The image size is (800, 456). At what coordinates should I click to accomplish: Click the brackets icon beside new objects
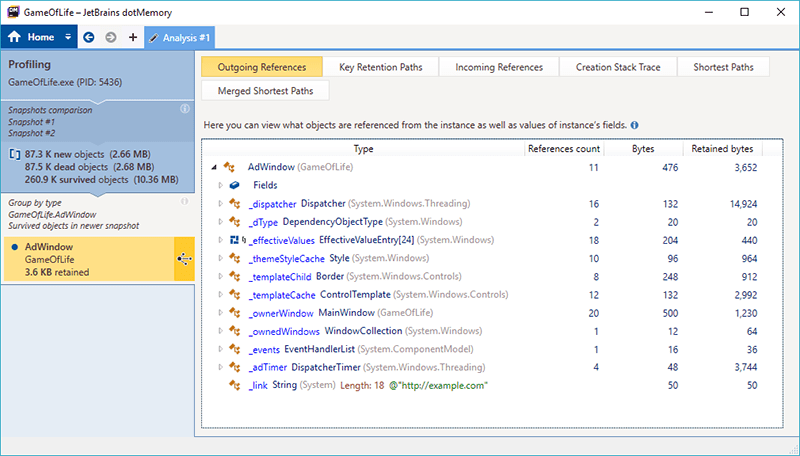click(15, 154)
